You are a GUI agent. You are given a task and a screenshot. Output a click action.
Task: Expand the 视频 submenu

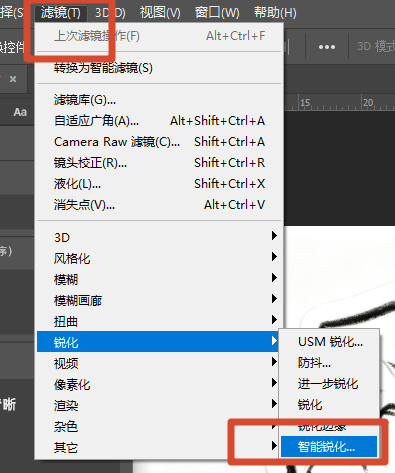point(157,363)
